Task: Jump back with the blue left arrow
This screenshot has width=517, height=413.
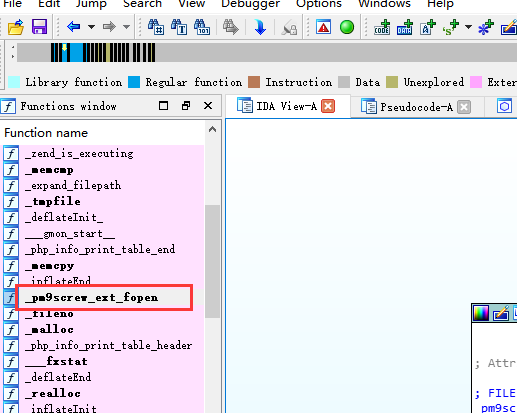Action: (x=74, y=26)
